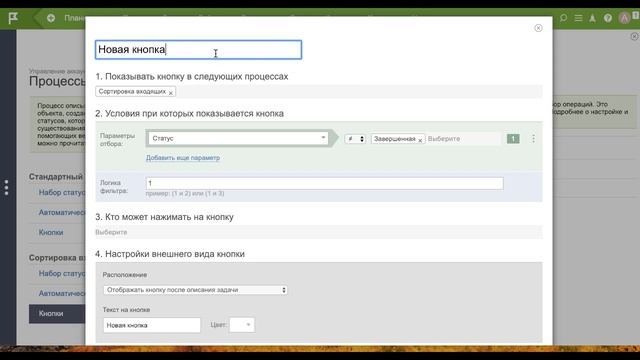The width and height of the screenshot is (640, 360).
Task: Open 'Кнопки' under Стандартный section
Action: coord(51,232)
